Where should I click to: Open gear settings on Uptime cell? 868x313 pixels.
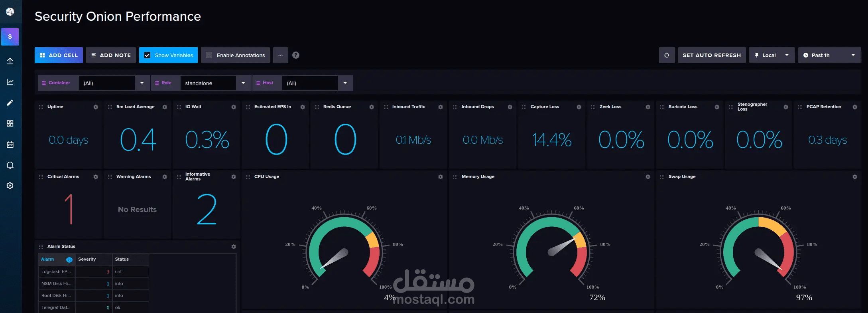[x=96, y=107]
